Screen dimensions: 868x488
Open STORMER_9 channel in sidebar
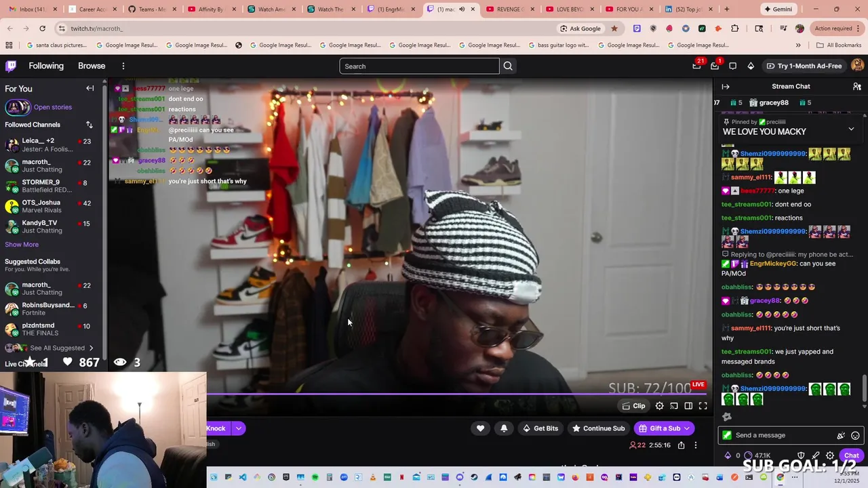pos(52,186)
